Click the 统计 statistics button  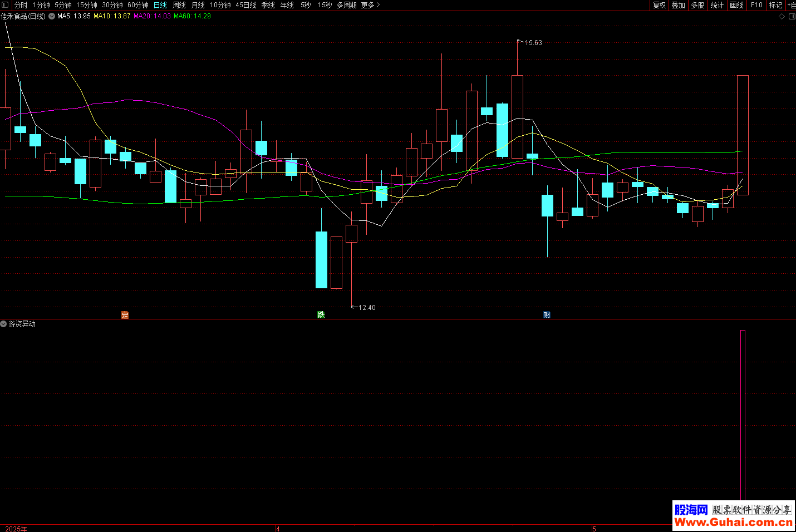[718, 5]
